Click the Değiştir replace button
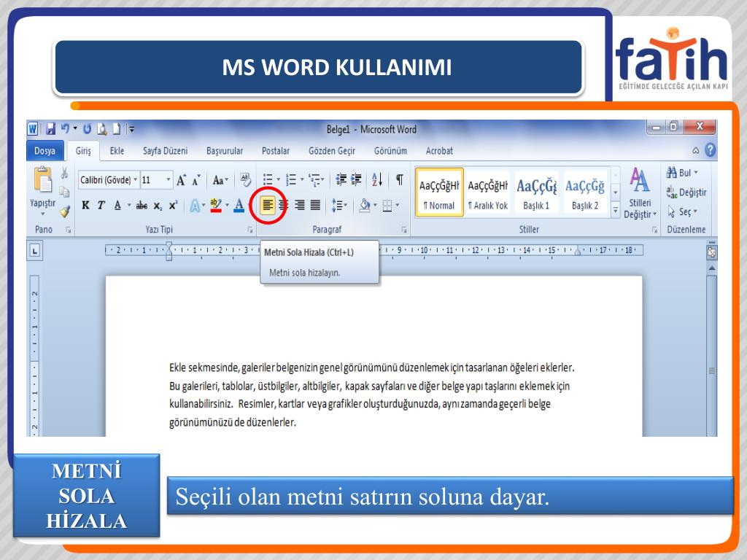 click(686, 192)
